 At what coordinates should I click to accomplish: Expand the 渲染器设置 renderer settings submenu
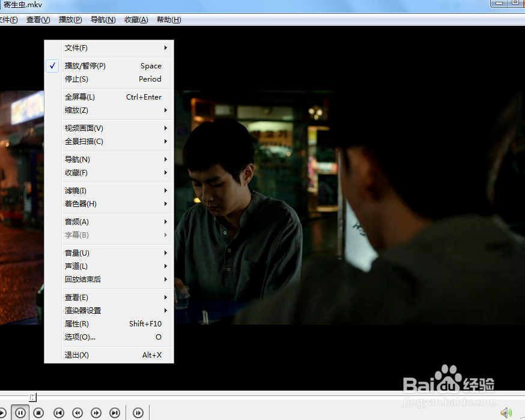pyautogui.click(x=109, y=311)
